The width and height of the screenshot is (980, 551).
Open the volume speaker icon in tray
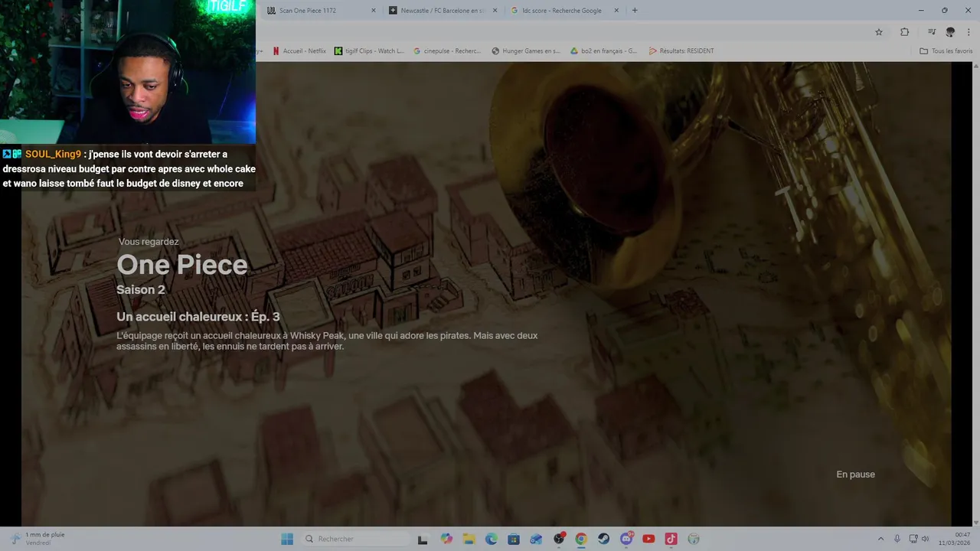tap(925, 539)
